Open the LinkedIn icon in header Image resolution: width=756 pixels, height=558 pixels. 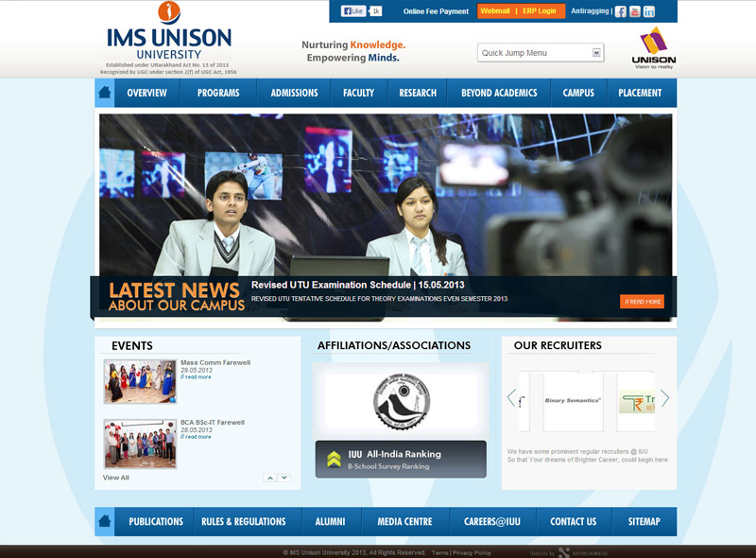pos(649,11)
